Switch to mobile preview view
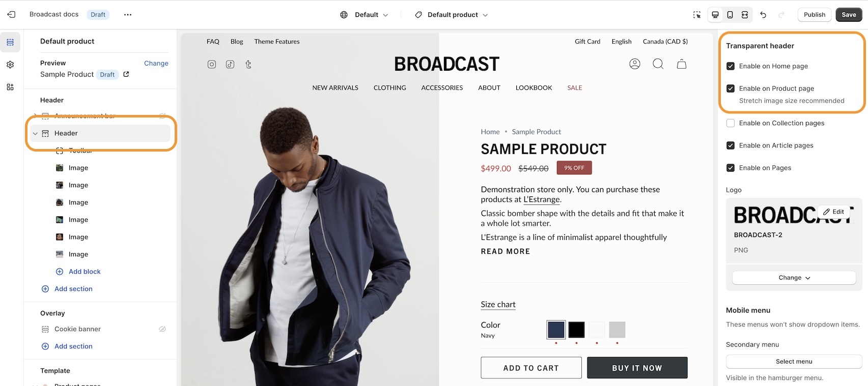 (730, 15)
